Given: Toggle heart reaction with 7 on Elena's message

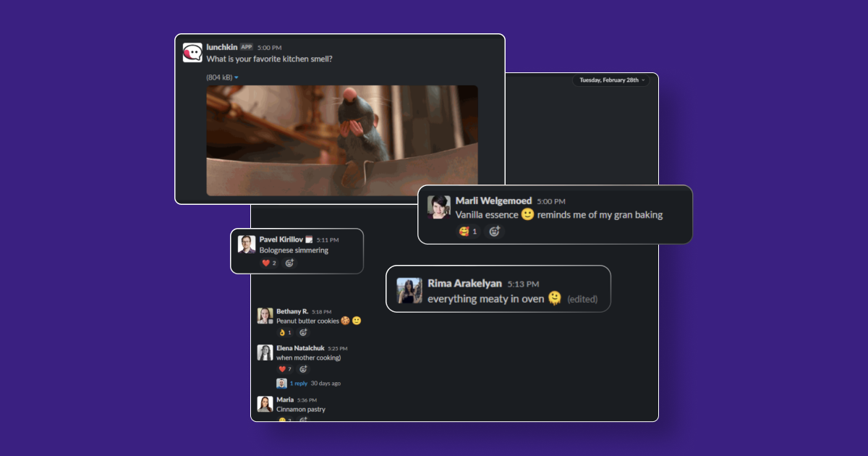Looking at the screenshot, I should point(285,369).
